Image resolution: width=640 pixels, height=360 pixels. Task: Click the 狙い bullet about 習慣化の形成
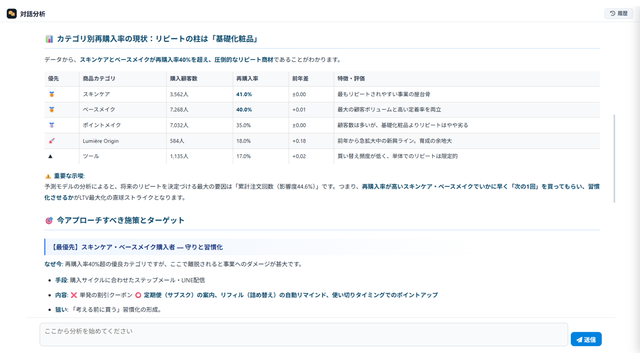click(109, 310)
